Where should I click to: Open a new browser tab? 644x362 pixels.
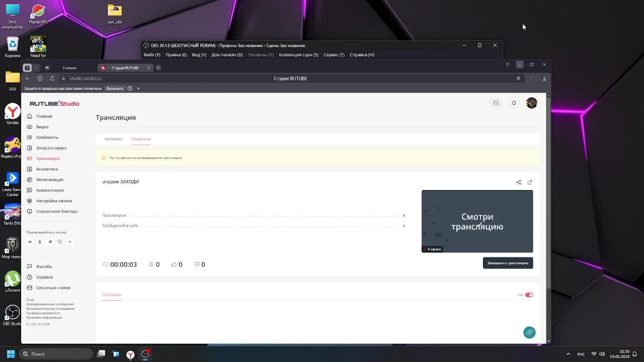(158, 68)
